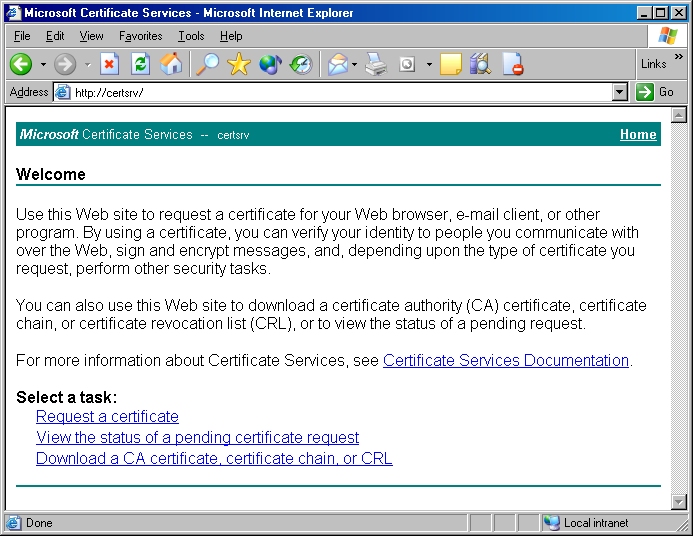This screenshot has width=693, height=536.
Task: Click the green Go button
Action: tap(655, 92)
